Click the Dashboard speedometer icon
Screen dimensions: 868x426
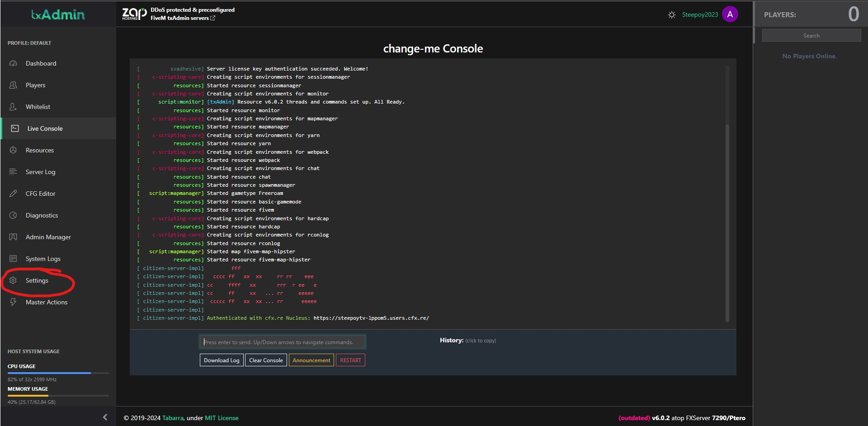(x=13, y=63)
